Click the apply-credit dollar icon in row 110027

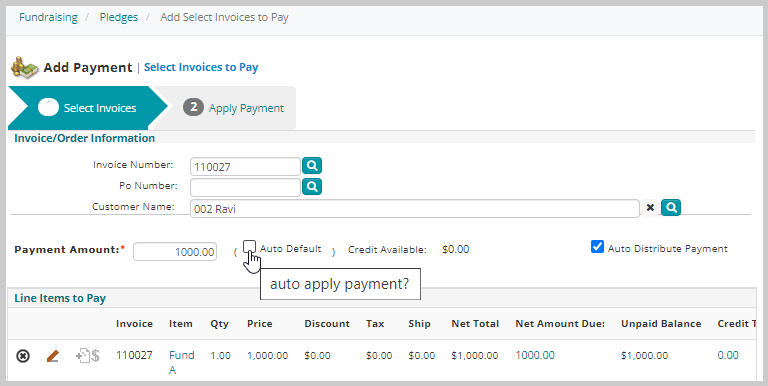[x=88, y=356]
